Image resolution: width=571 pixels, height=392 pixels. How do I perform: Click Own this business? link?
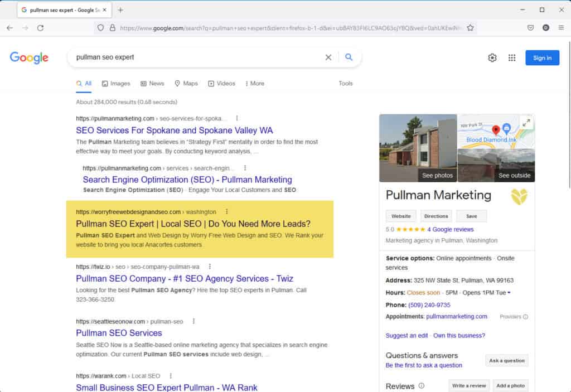[459, 336]
